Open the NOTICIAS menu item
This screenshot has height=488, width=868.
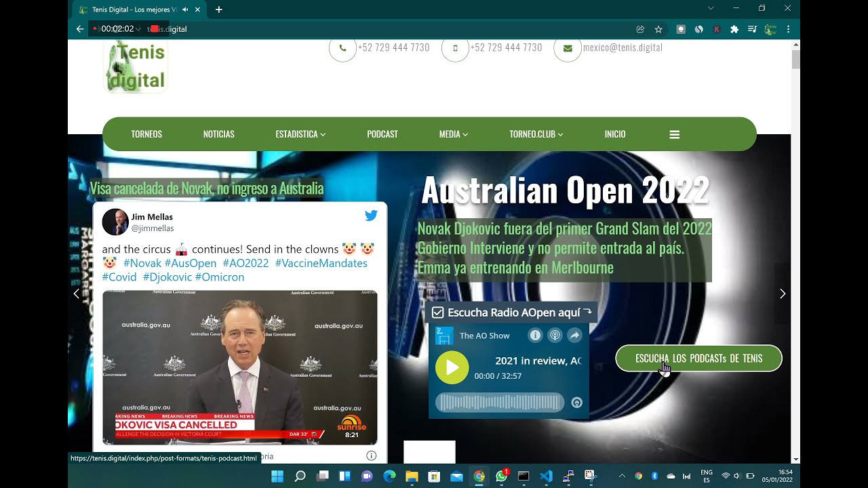coord(218,134)
